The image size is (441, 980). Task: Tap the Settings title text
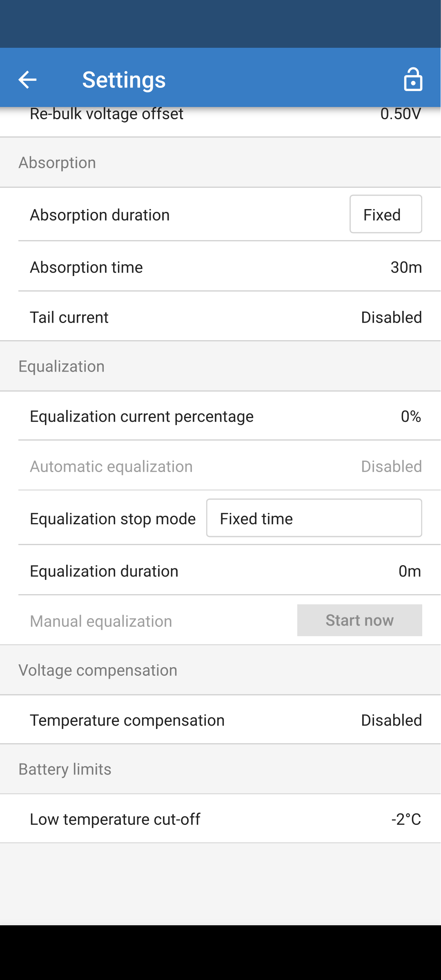(124, 80)
